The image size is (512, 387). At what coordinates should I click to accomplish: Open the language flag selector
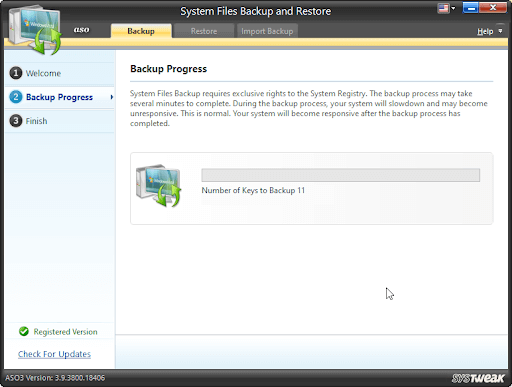(446, 8)
